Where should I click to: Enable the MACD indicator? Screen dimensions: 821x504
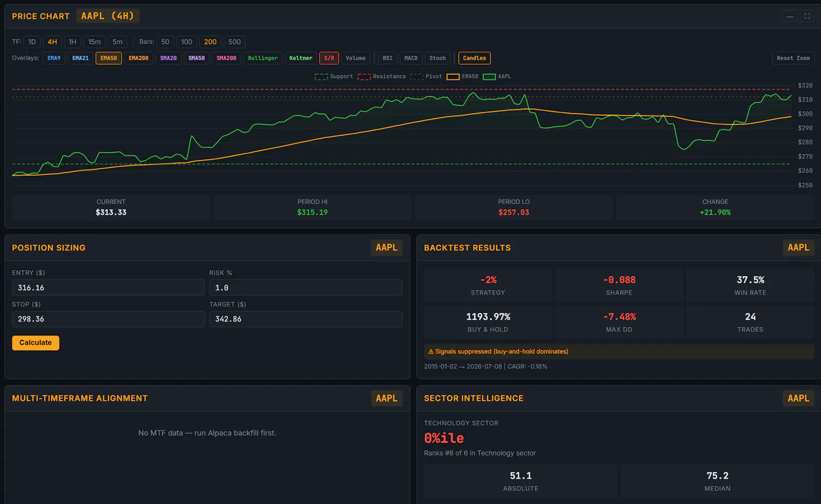click(x=411, y=58)
